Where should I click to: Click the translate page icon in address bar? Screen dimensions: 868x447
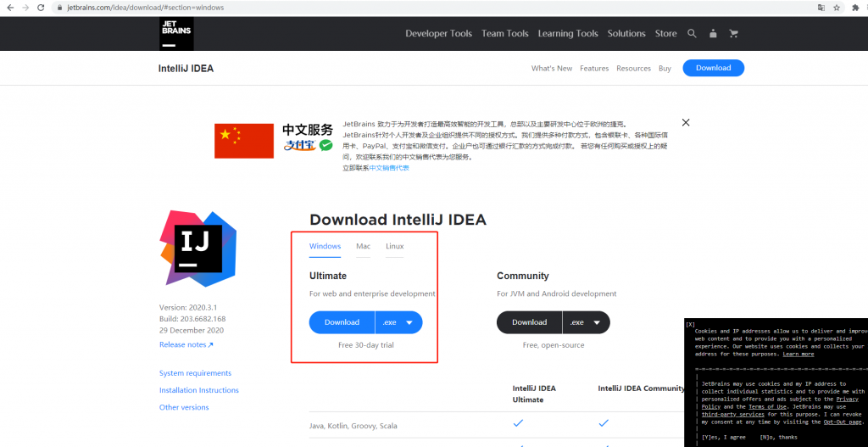coord(821,8)
